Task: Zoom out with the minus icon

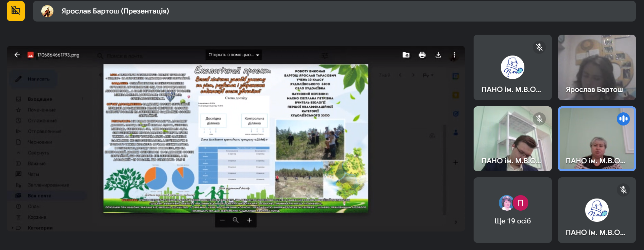Action: click(222, 220)
